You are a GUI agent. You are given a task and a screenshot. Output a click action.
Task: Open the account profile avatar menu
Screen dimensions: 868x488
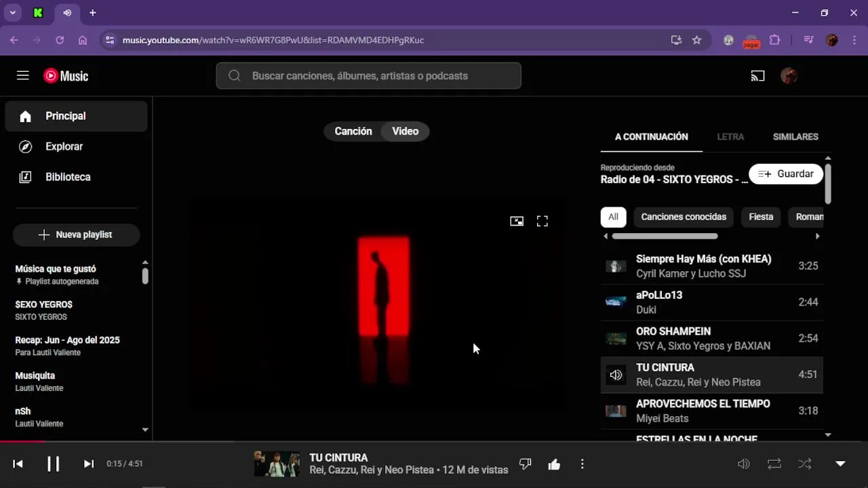(789, 76)
